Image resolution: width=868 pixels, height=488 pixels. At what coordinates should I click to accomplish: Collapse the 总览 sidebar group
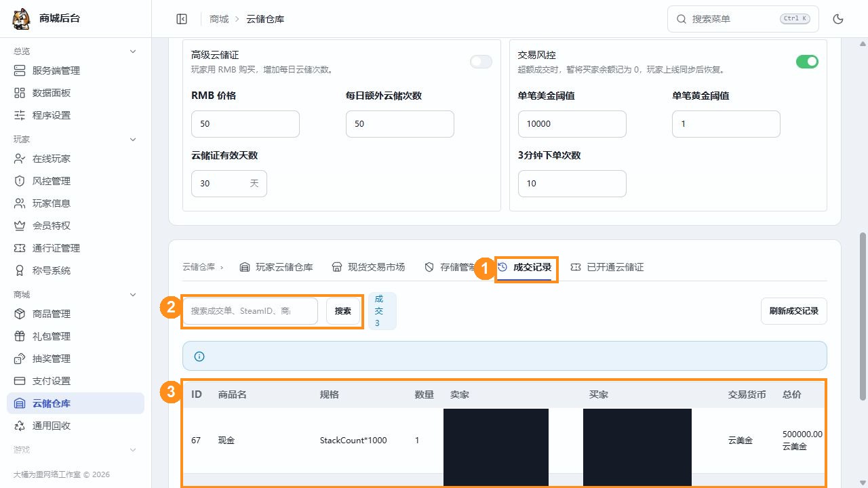(x=133, y=52)
